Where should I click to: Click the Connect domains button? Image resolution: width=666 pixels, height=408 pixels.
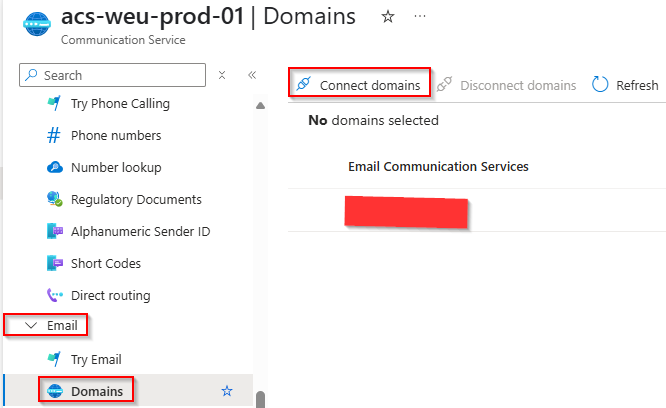360,85
